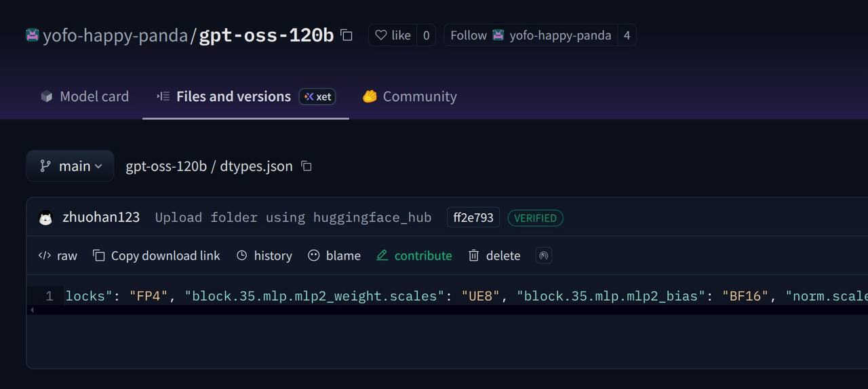868x389 pixels.
Task: Click contribute to edit the file
Action: pos(414,255)
